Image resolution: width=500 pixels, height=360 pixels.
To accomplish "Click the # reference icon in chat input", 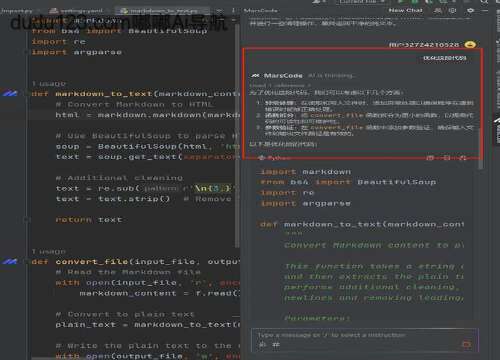I will [x=276, y=345].
